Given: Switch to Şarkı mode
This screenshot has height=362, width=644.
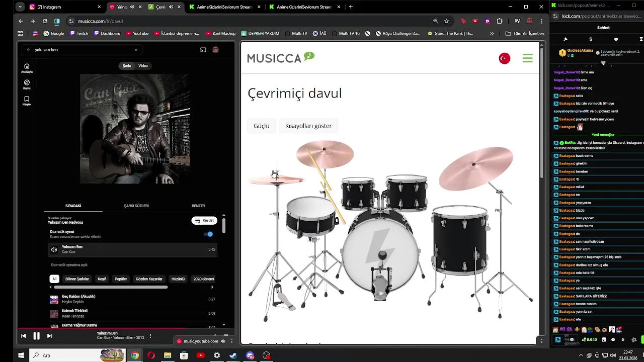Looking at the screenshot, I should [x=127, y=66].
